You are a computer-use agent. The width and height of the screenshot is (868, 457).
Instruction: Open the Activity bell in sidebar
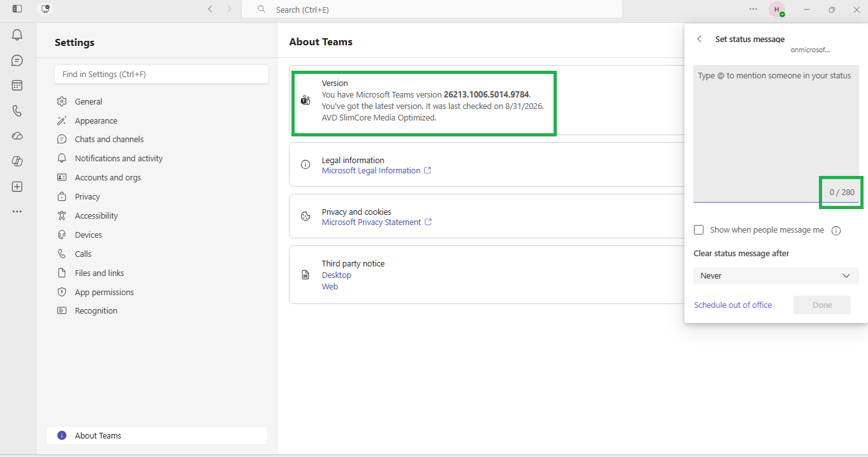pos(17,35)
